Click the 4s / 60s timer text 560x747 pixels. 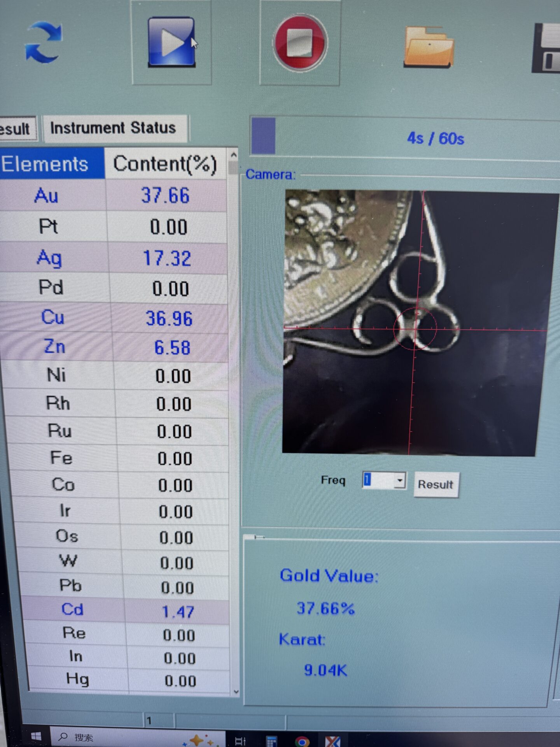point(436,139)
